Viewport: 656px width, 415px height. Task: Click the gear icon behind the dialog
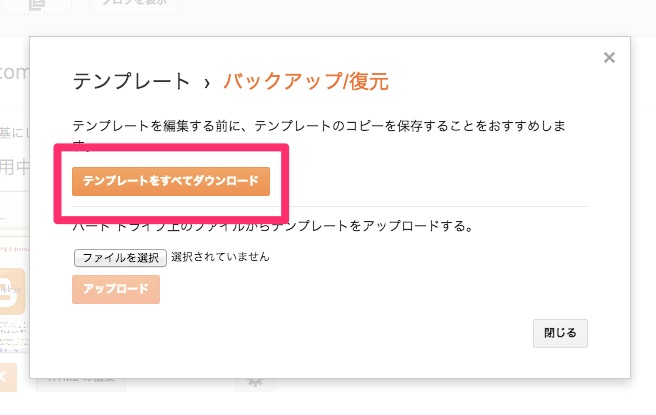255,383
